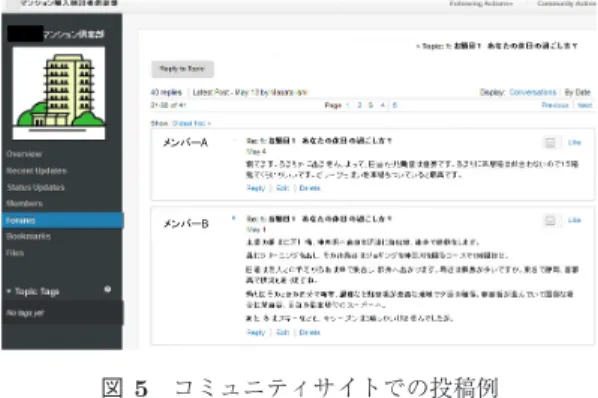Click the メンバーB author name

point(186,223)
